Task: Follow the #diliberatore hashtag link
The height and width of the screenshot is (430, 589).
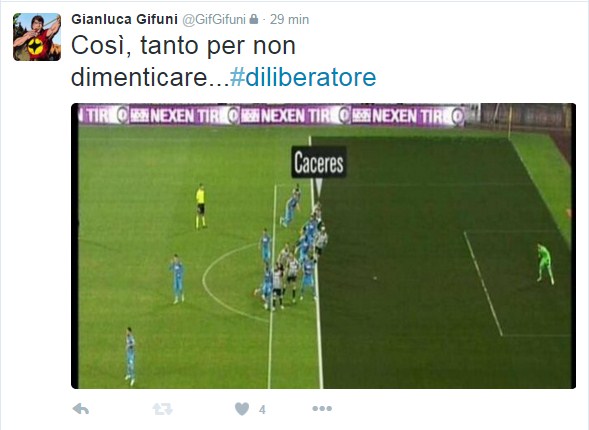Action: tap(303, 77)
